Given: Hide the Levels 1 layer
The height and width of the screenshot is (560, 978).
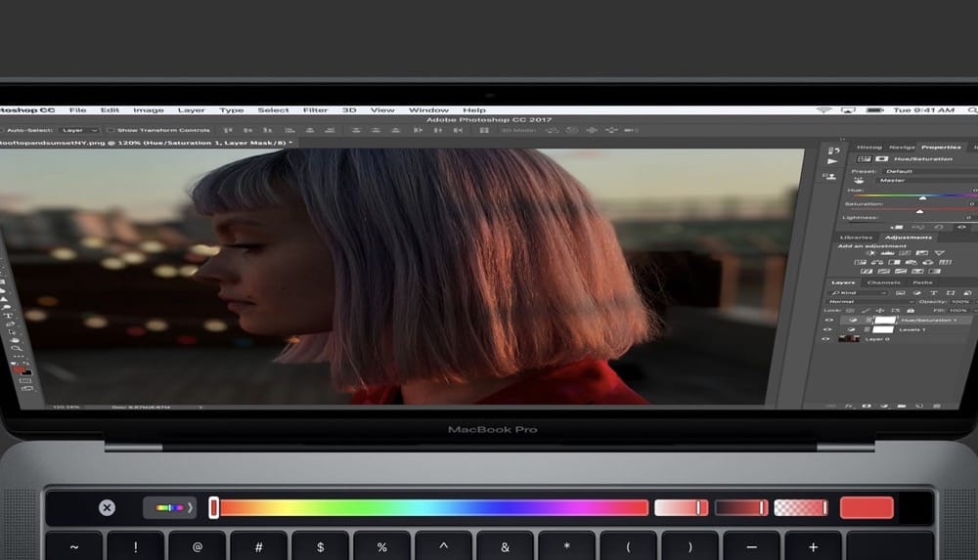Looking at the screenshot, I should point(827,329).
